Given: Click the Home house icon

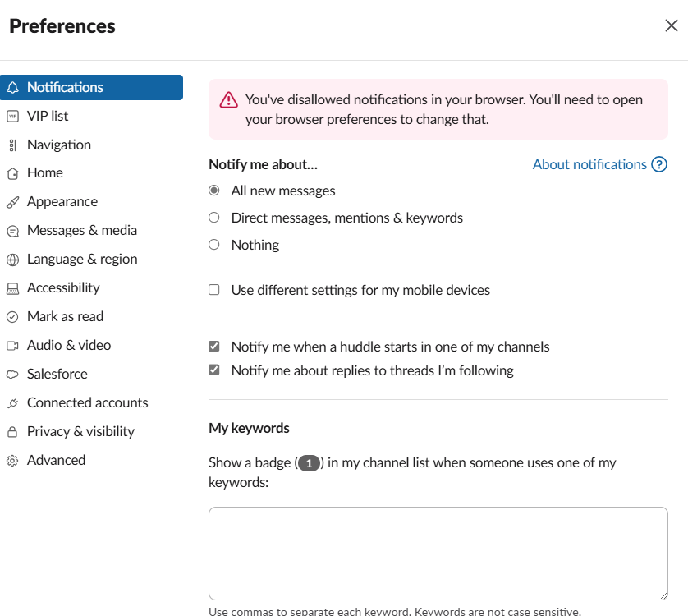Looking at the screenshot, I should tap(12, 173).
